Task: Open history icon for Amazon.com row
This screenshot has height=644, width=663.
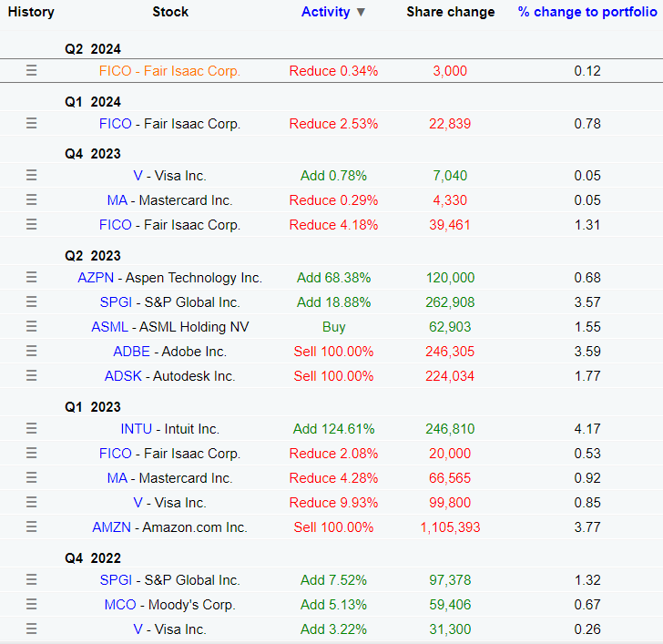Action: point(31,526)
